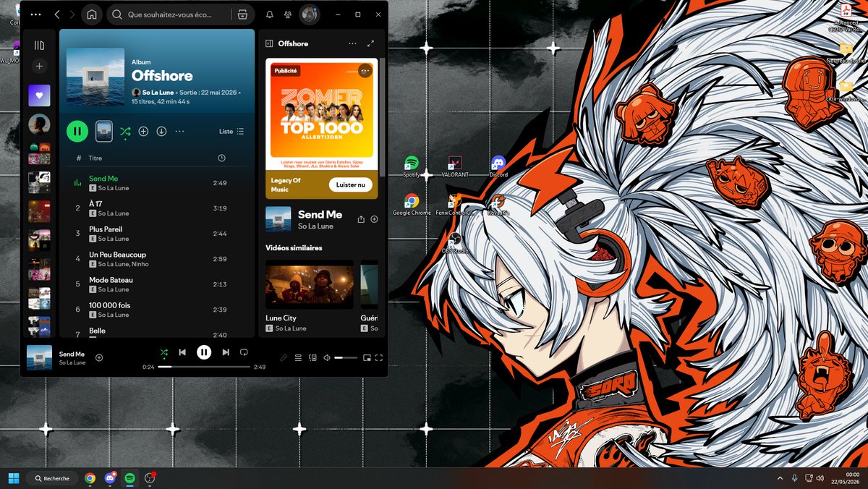
Task: Adjust the volume slider
Action: [x=346, y=357]
